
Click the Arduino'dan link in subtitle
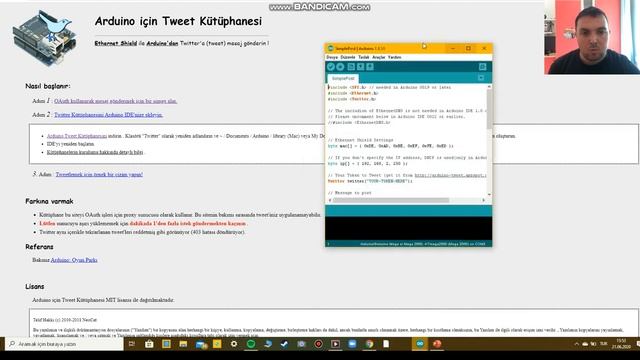pyautogui.click(x=162, y=43)
